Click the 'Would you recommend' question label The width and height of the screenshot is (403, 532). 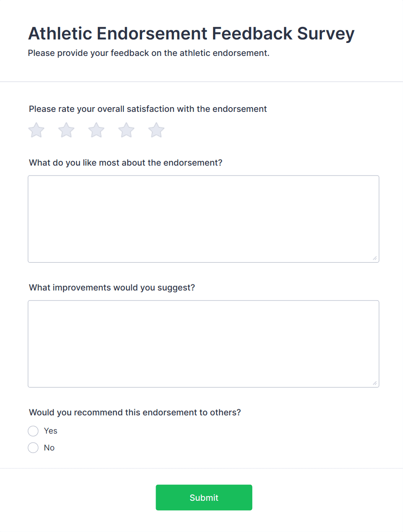click(135, 412)
